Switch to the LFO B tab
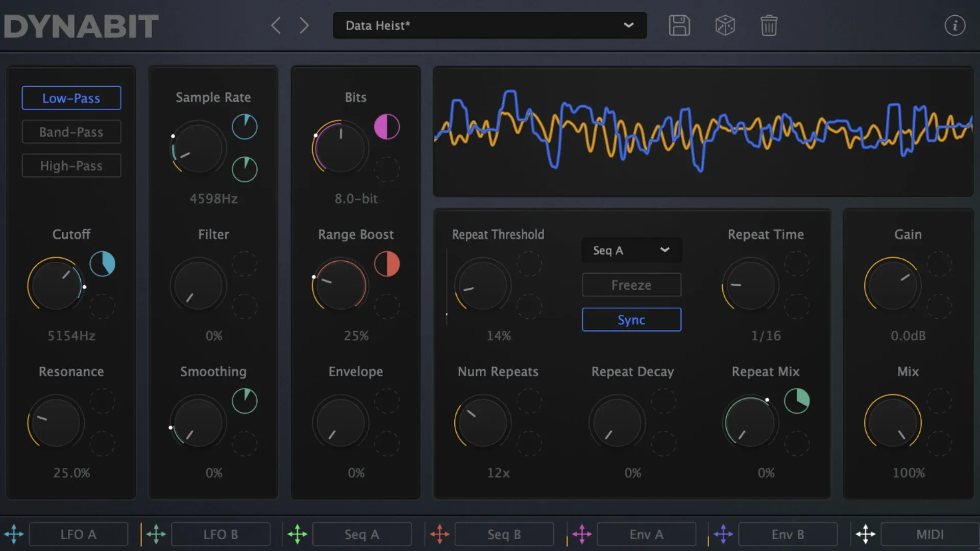 220,534
